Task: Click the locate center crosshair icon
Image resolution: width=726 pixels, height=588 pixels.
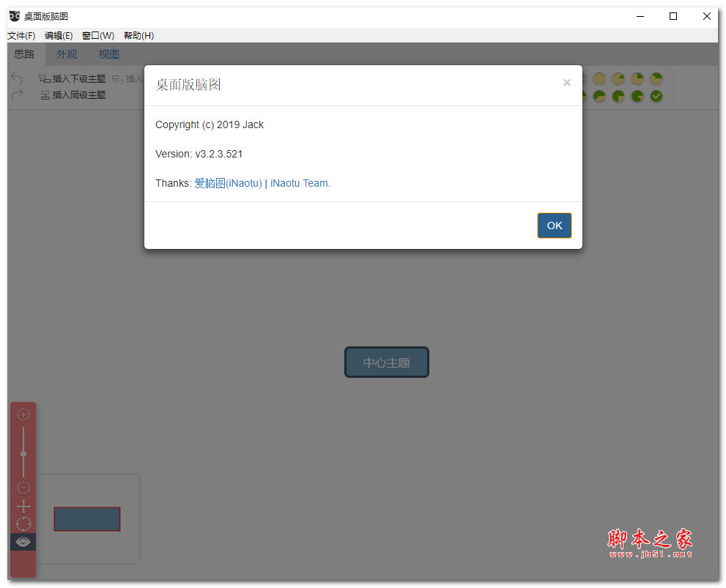Action: pyautogui.click(x=23, y=524)
